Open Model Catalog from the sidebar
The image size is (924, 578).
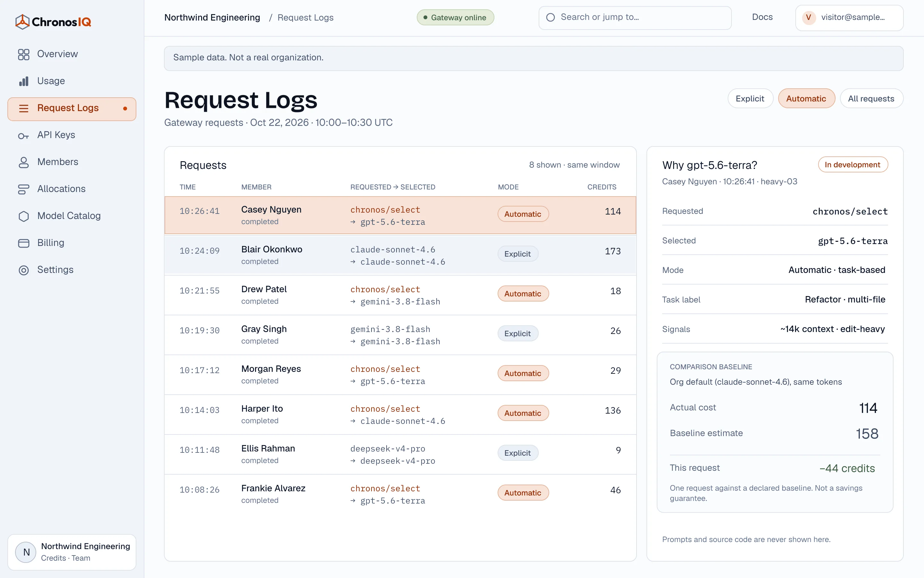[x=72, y=216]
